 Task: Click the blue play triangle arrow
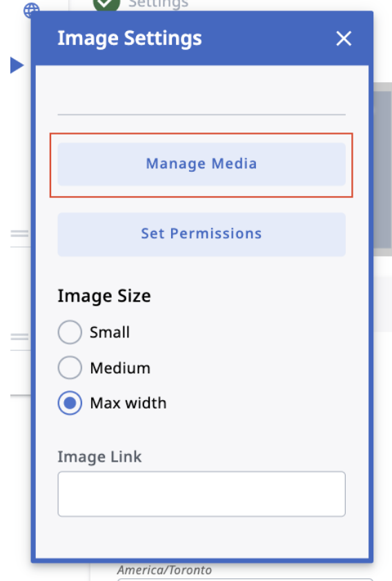[17, 66]
